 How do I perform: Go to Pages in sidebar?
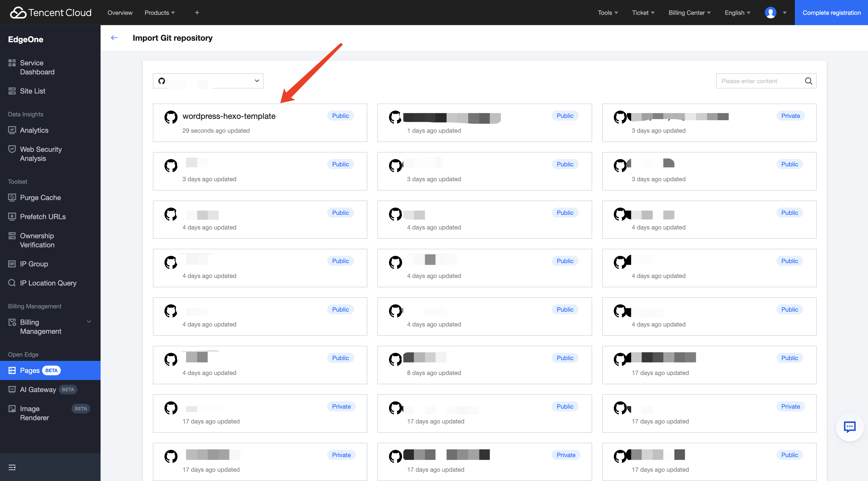[30, 370]
